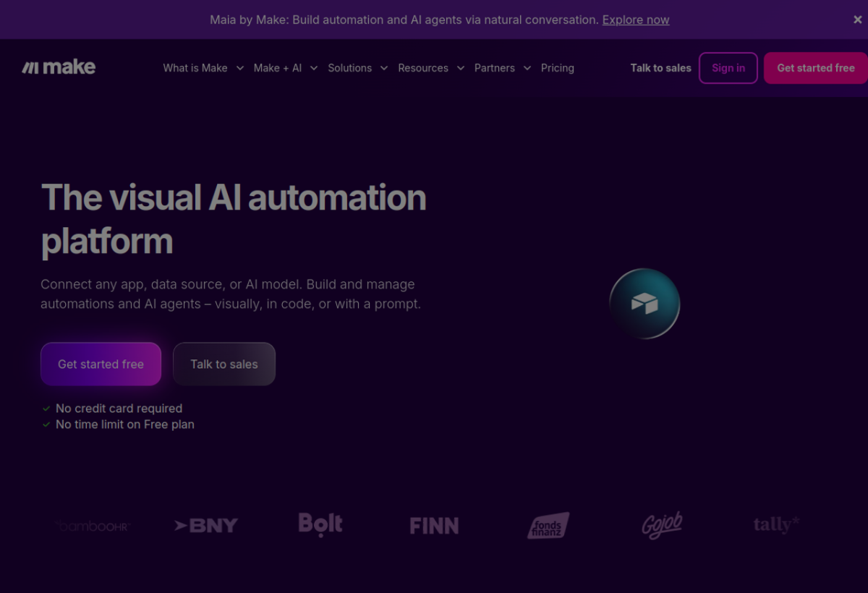868x593 pixels.
Task: Click the BNY logo
Action: coord(206,526)
